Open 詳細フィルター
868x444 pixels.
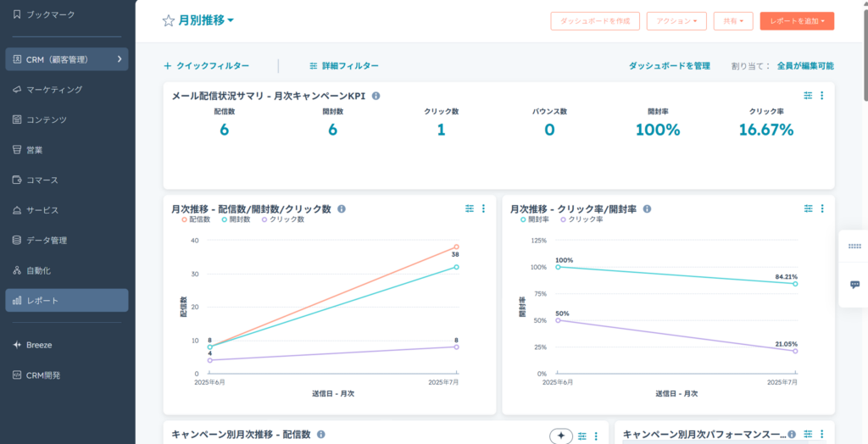pyautogui.click(x=344, y=66)
